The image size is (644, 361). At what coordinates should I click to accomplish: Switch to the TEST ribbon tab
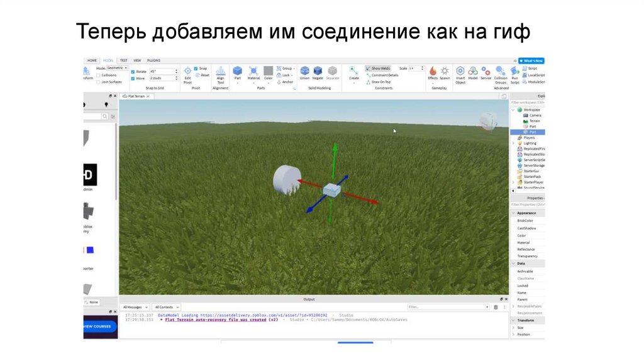pyautogui.click(x=124, y=60)
